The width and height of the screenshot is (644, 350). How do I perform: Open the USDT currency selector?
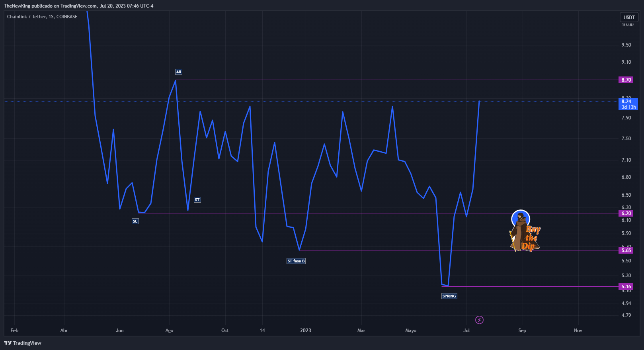pyautogui.click(x=629, y=17)
